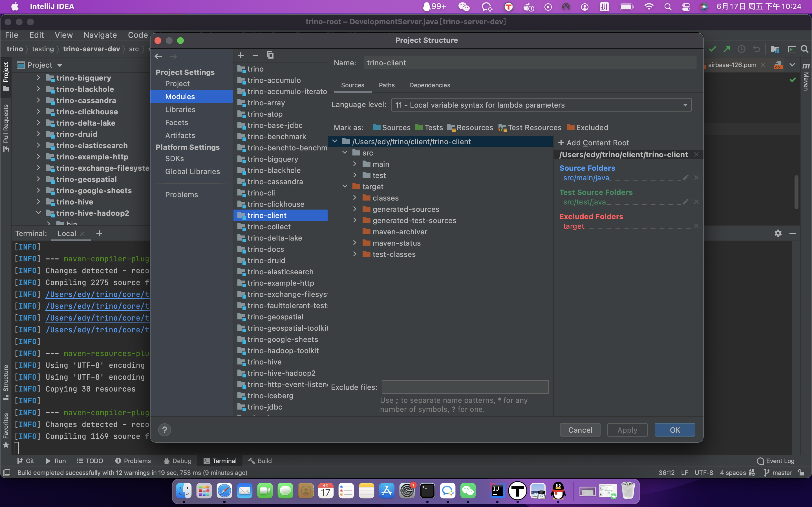Click the src/test/java folder link

[584, 202]
